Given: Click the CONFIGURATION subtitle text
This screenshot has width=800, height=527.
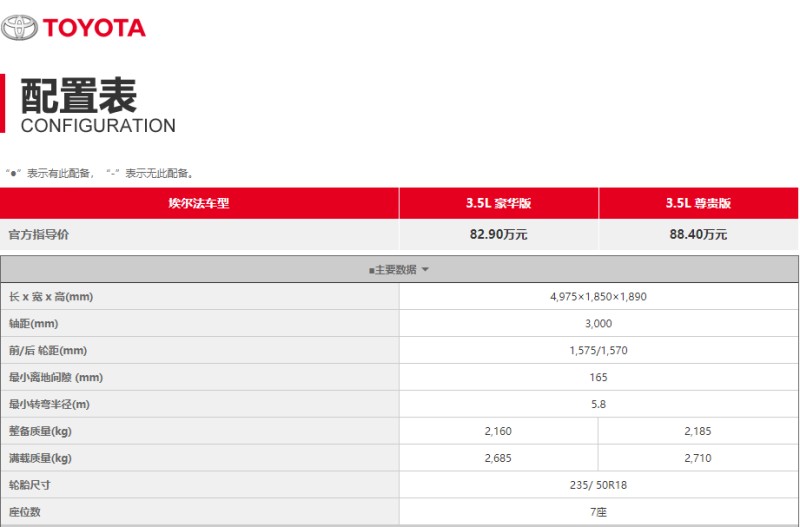Looking at the screenshot, I should click(x=98, y=126).
